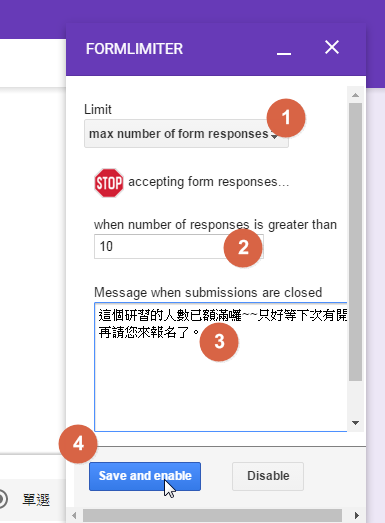The height and width of the screenshot is (523, 385).
Task: Click 'Message when submissions are closed' label
Action: point(208,293)
